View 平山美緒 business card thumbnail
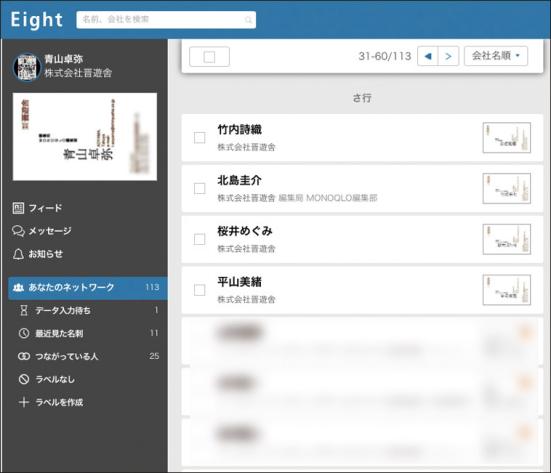 pos(506,290)
